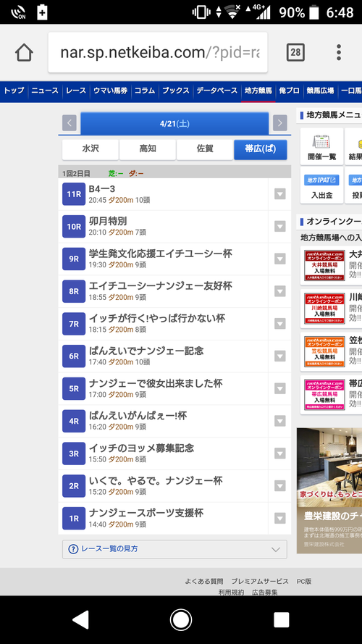Tap the 地方IPAT 入出金 icon
362x644 pixels.
point(321,185)
